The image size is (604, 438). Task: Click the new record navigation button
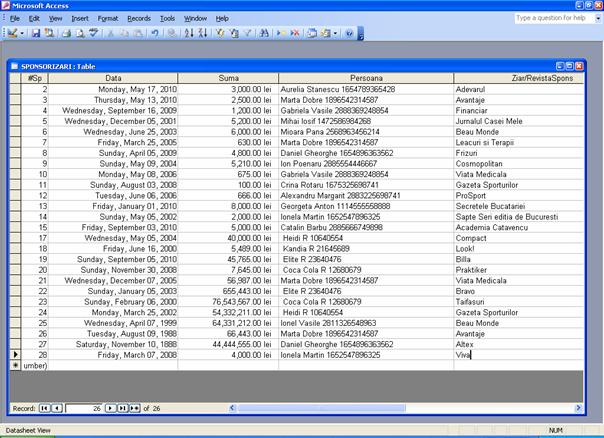(136, 408)
